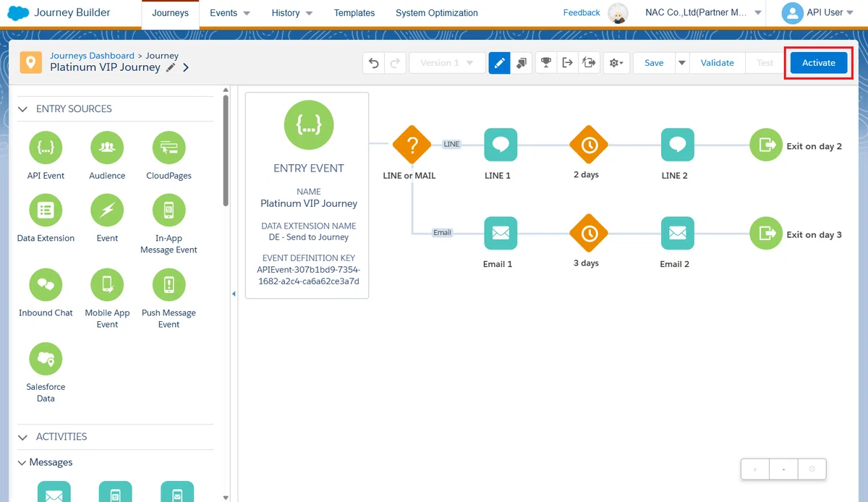868x502 pixels.
Task: Open the NAC Co.,Ltd account switcher
Action: (704, 13)
